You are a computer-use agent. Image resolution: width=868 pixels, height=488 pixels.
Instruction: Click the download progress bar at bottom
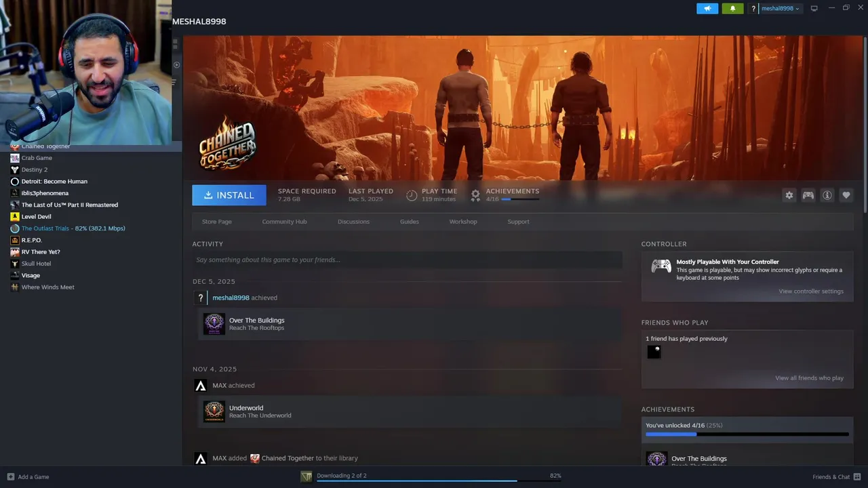tap(439, 481)
